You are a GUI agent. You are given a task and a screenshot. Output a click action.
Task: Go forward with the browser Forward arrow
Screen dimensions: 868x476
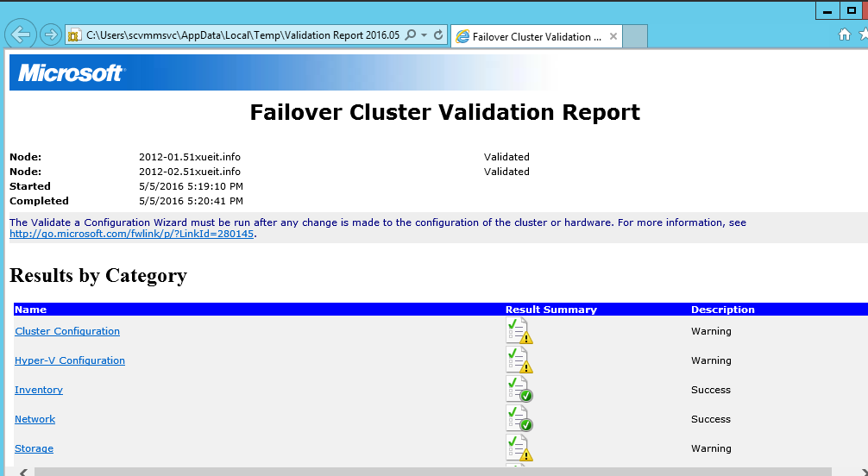pyautogui.click(x=50, y=35)
